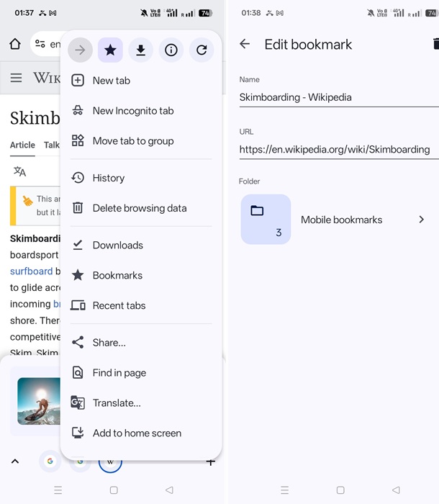Tap the Find in page magnifier icon

(x=78, y=372)
